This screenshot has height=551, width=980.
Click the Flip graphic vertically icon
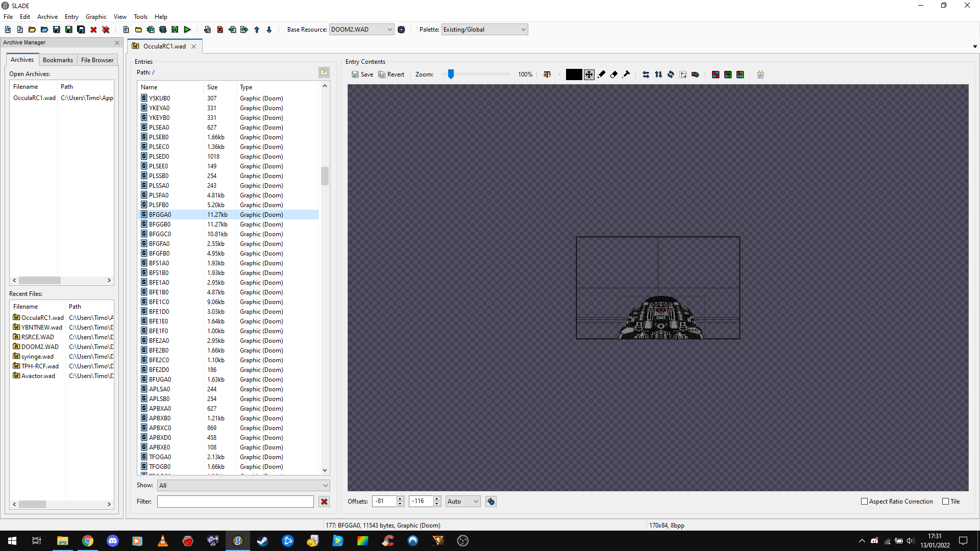[x=658, y=74]
